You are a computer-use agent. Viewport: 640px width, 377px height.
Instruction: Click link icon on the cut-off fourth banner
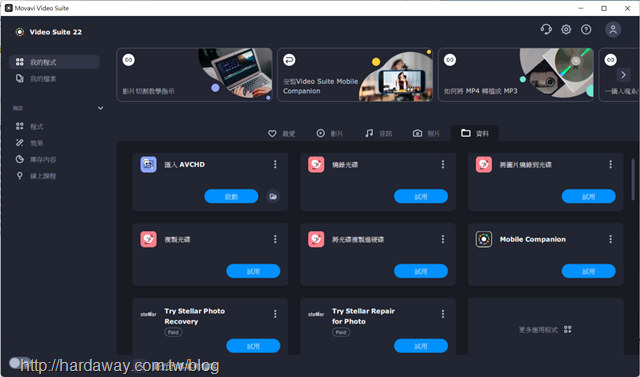(x=611, y=60)
